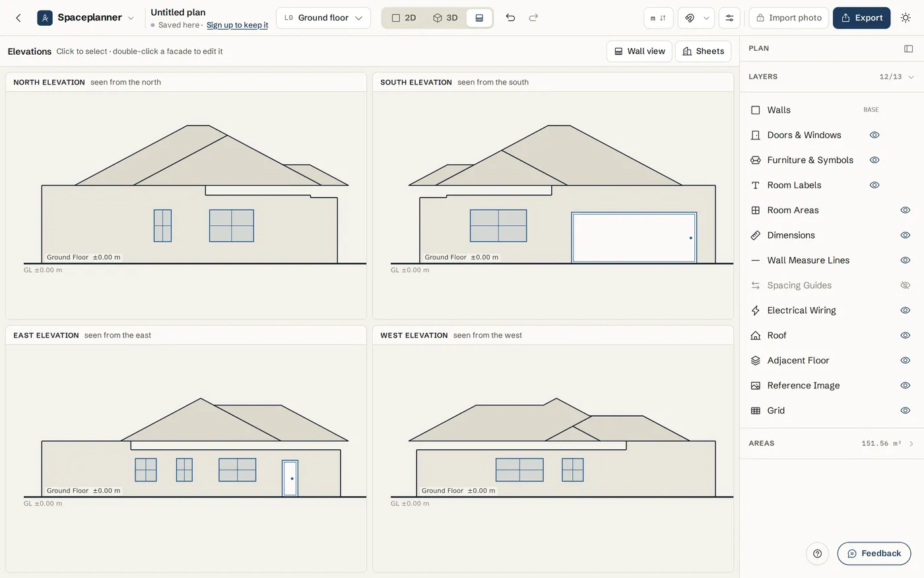Select the Walls layer icon
The width and height of the screenshot is (924, 578).
tap(756, 110)
